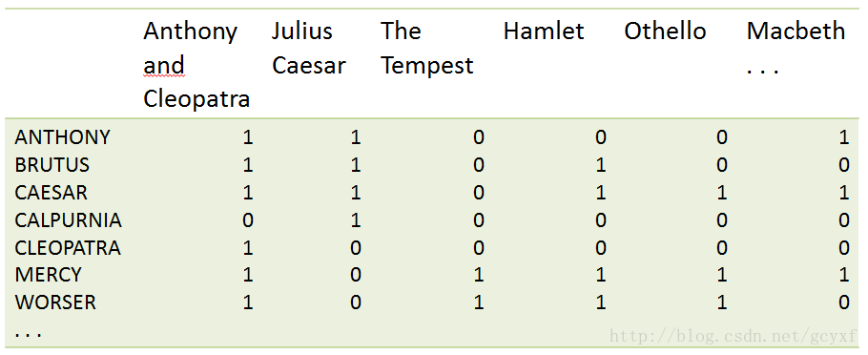This screenshot has height=355, width=868.
Task: Select BRUTUS's value under Hamlet
Action: click(x=601, y=165)
